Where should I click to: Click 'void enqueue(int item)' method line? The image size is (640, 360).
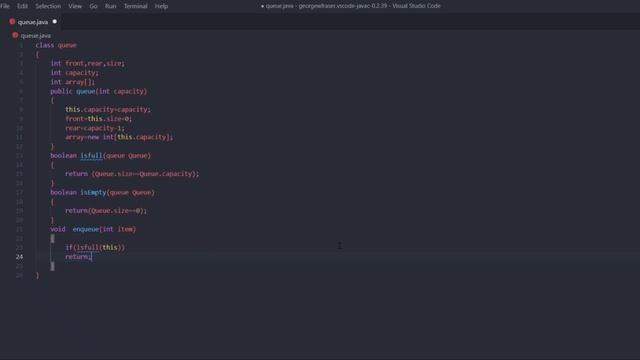(x=93, y=229)
